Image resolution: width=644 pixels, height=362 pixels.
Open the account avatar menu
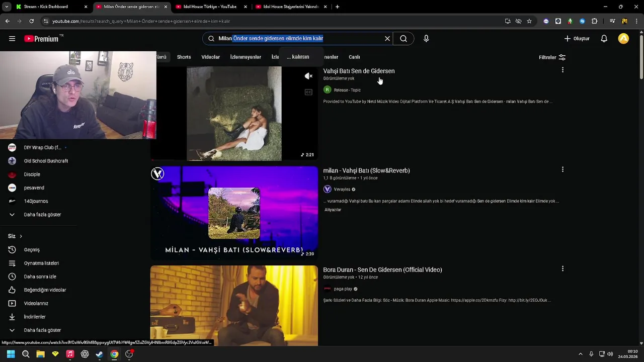(623, 39)
